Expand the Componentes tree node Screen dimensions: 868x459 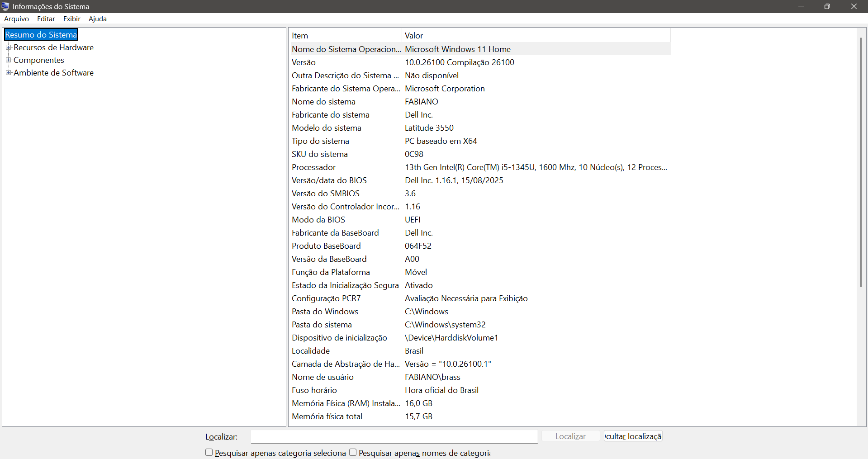click(x=8, y=60)
